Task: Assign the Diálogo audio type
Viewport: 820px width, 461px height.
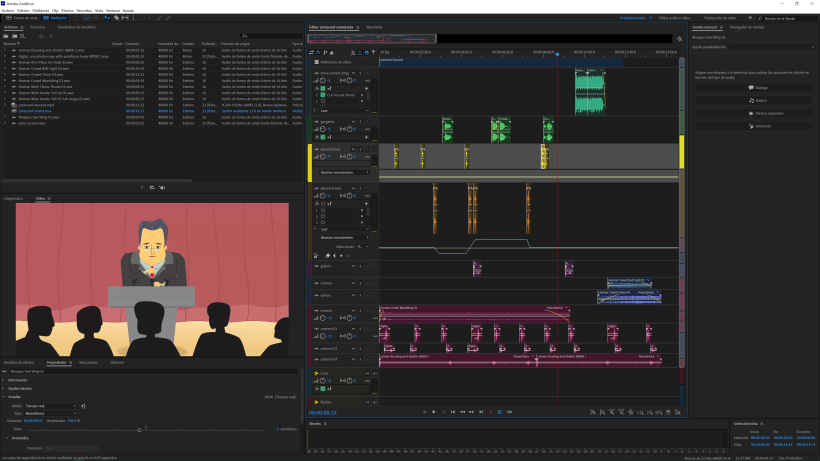Action: [754, 88]
